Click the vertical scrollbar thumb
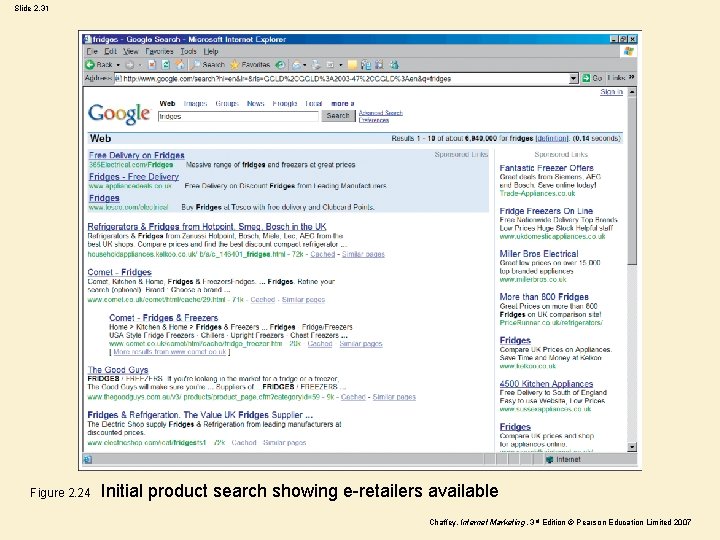This screenshot has width=720, height=540. (632, 180)
